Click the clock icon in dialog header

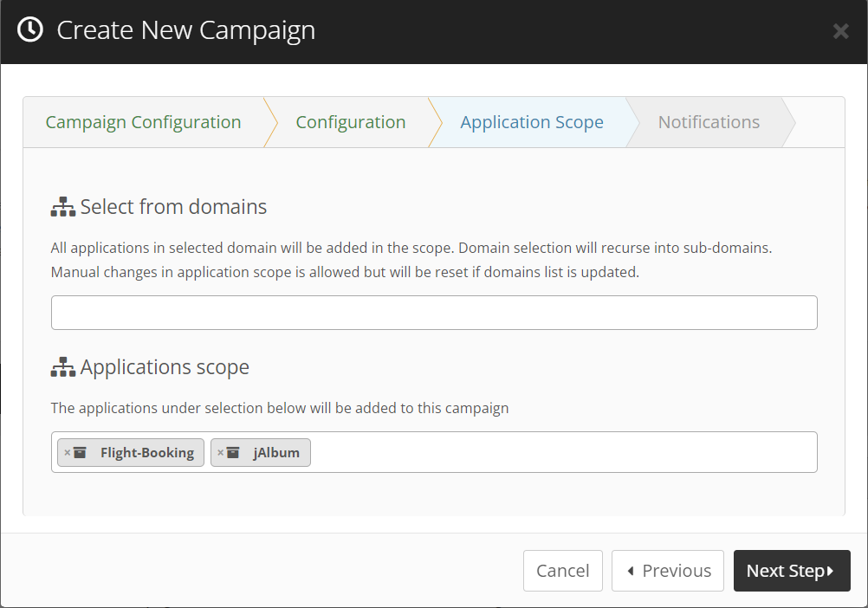30,29
